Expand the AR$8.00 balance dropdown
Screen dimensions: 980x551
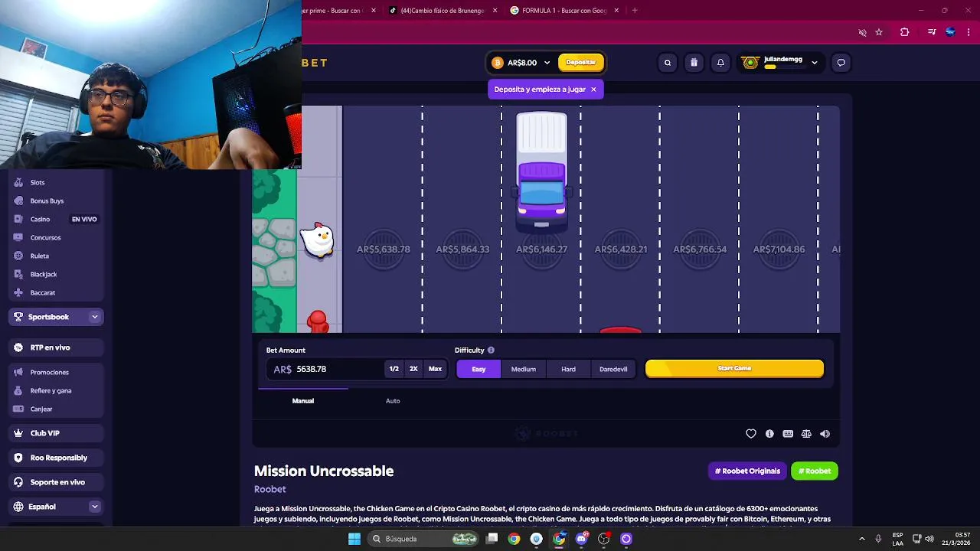[547, 63]
